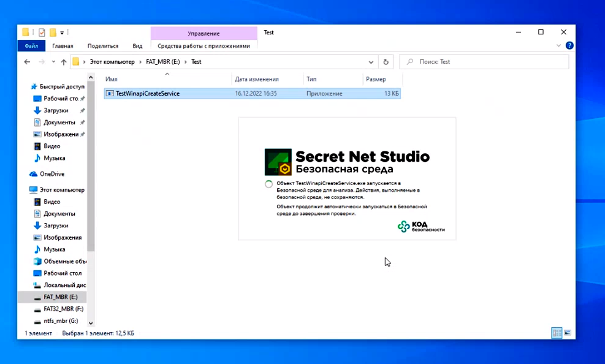605x364 pixels.
Task: Click the Код безопасности logo
Action: pyautogui.click(x=421, y=226)
